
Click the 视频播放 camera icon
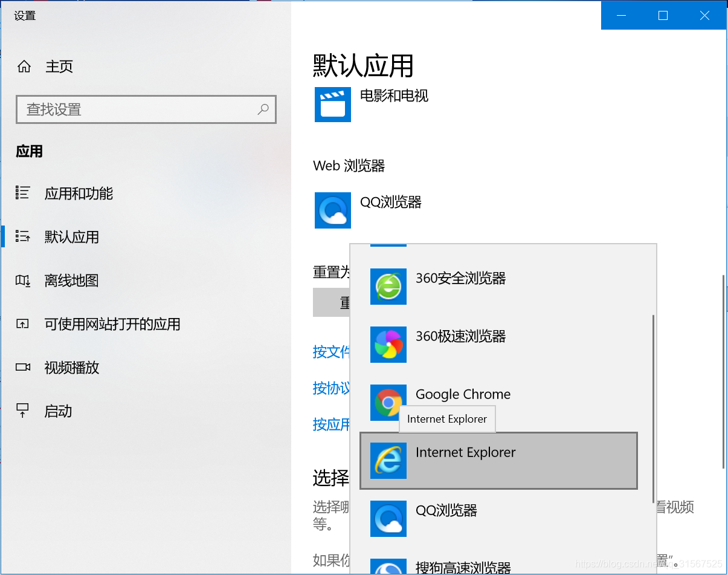click(22, 368)
